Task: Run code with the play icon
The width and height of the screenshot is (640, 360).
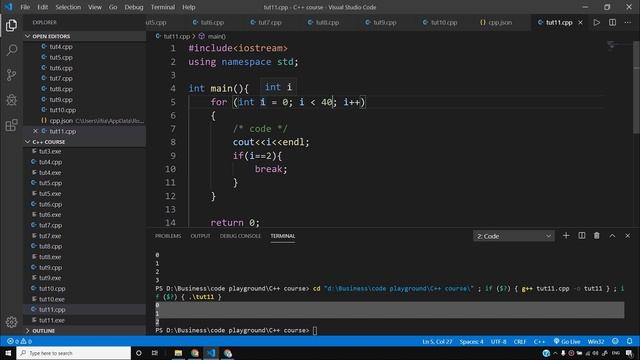Action: pyautogui.click(x=597, y=22)
